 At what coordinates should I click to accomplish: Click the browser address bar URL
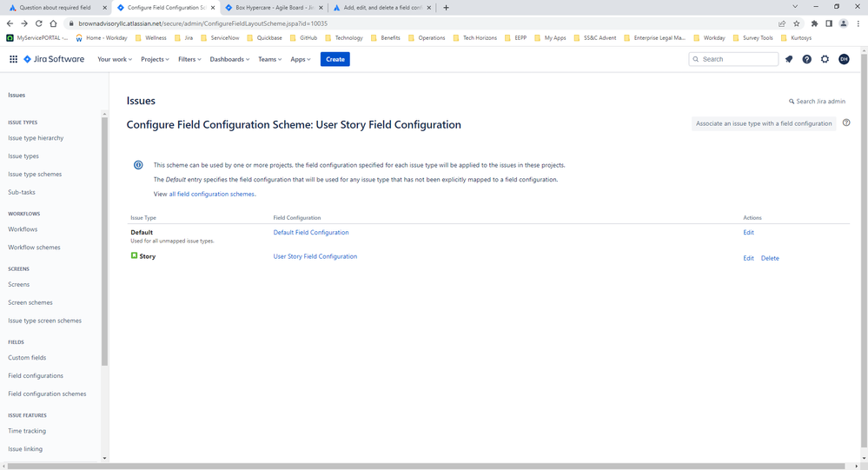pos(202,23)
